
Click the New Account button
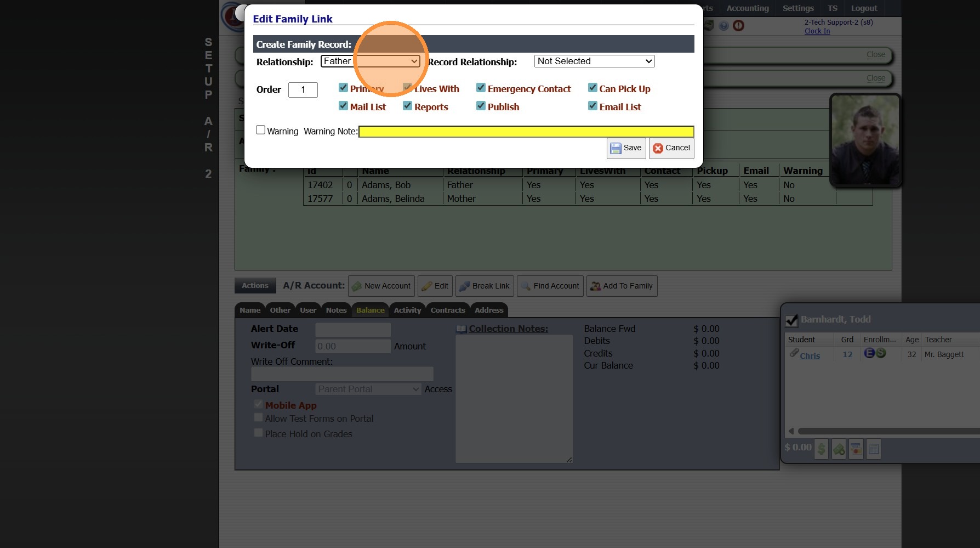(x=381, y=286)
